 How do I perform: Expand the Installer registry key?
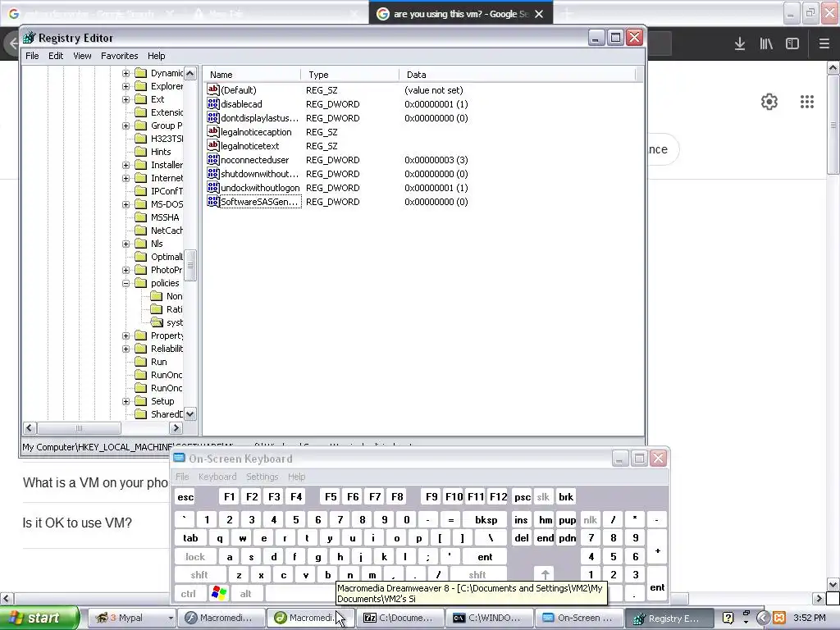click(126, 165)
